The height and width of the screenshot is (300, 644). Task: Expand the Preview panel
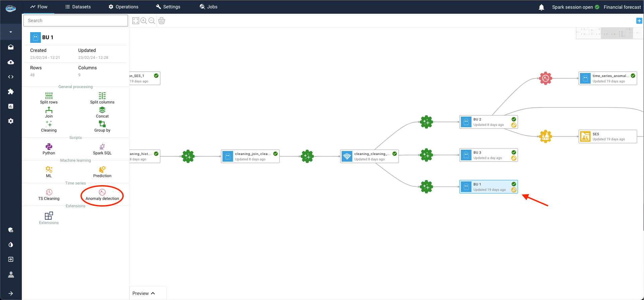click(x=144, y=293)
